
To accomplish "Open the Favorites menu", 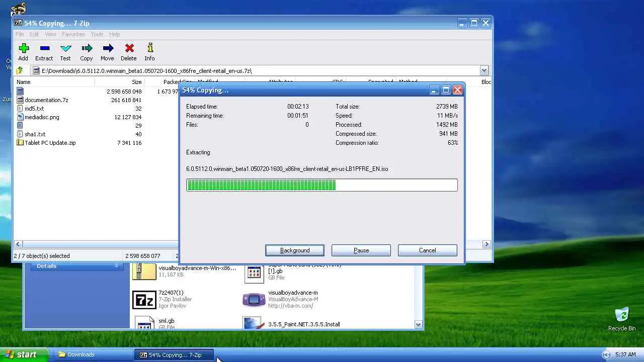I will point(73,34).
